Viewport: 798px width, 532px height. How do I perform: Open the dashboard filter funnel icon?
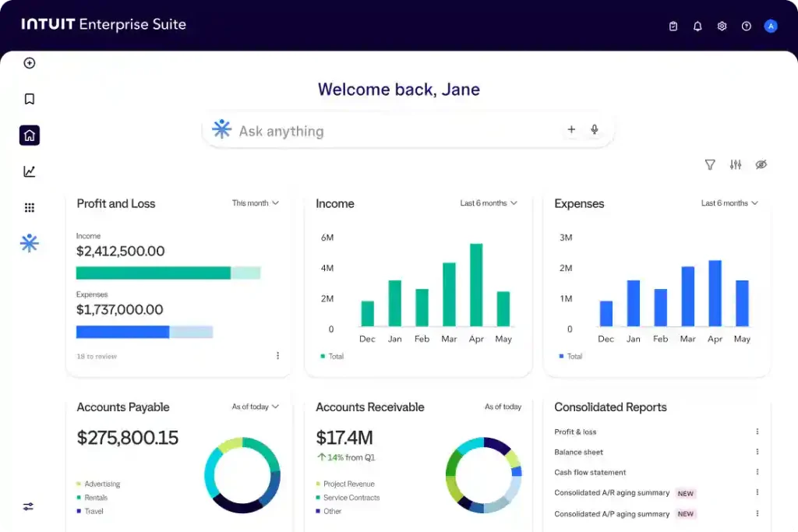[x=710, y=164]
